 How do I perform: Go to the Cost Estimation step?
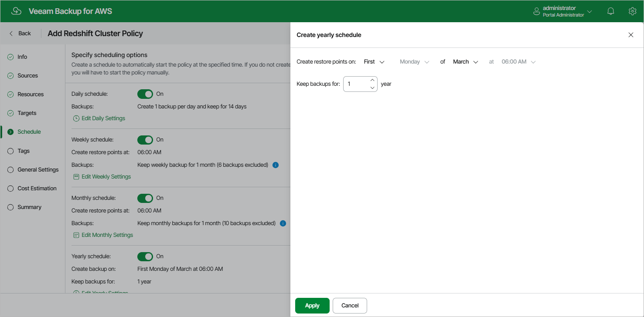click(x=37, y=189)
